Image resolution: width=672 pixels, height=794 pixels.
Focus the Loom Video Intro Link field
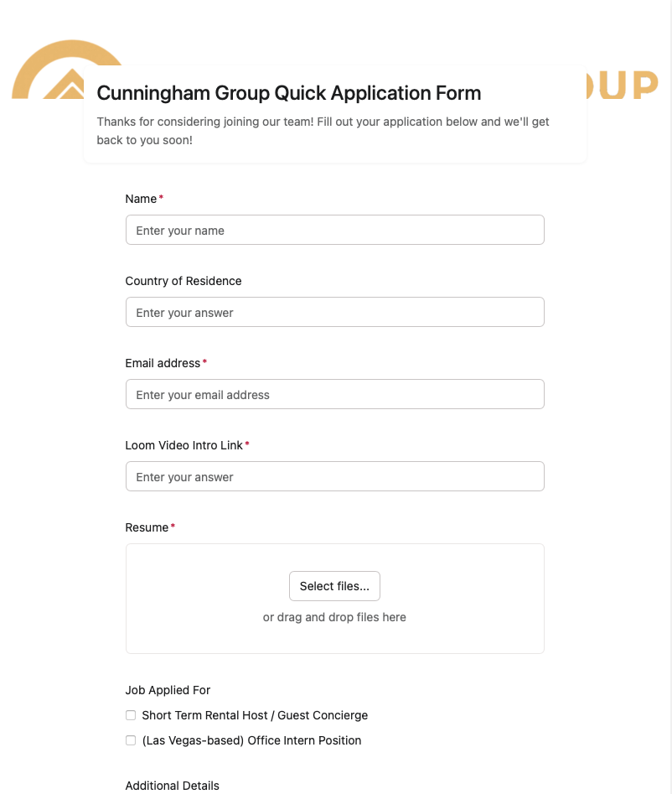[x=334, y=477]
